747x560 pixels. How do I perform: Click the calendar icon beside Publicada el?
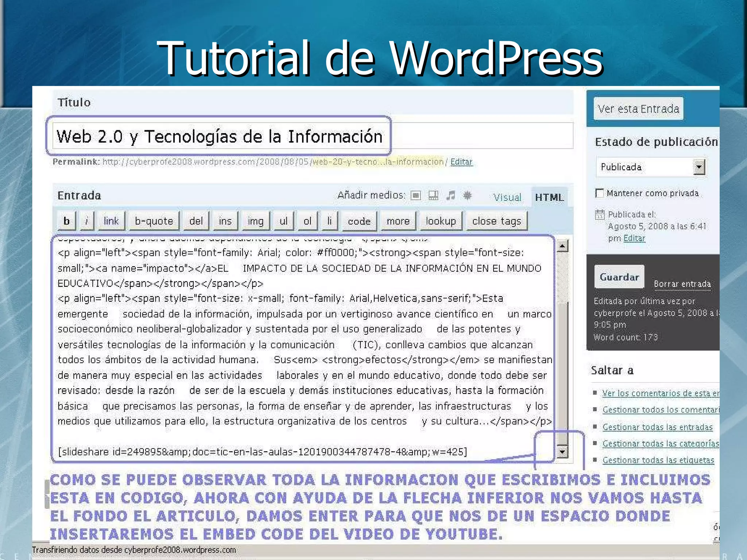(600, 214)
